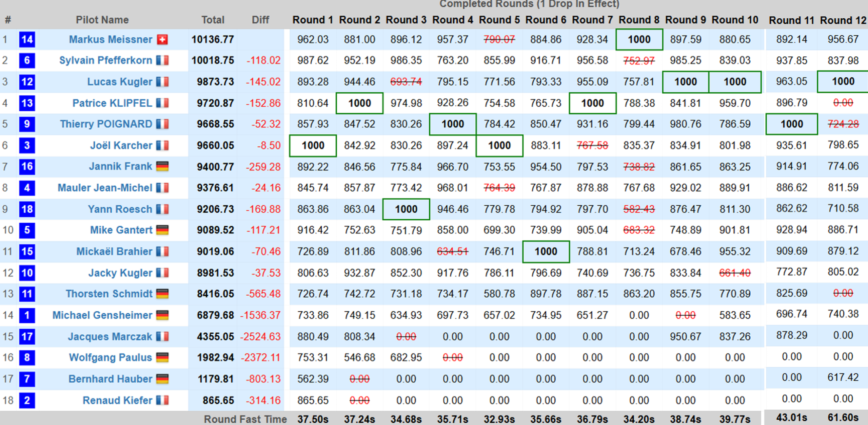Click the French flag beside Lucas Kugler
The width and height of the screenshot is (868, 425).
point(162,82)
